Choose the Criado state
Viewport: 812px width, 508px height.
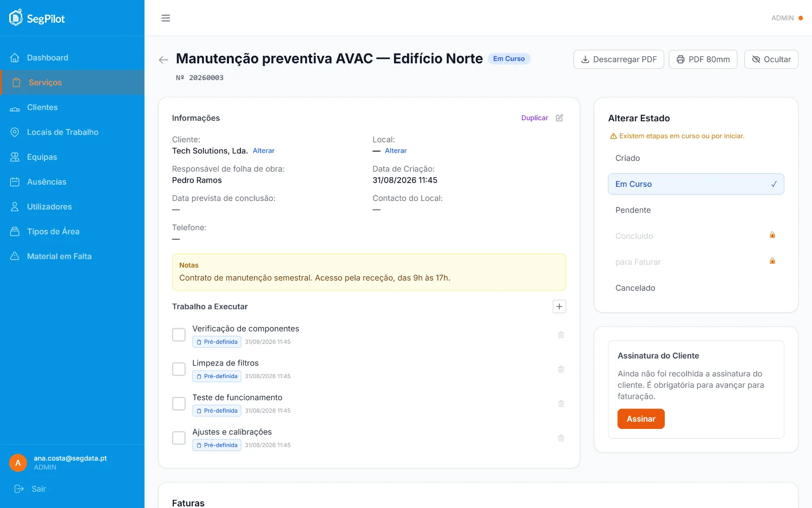696,158
